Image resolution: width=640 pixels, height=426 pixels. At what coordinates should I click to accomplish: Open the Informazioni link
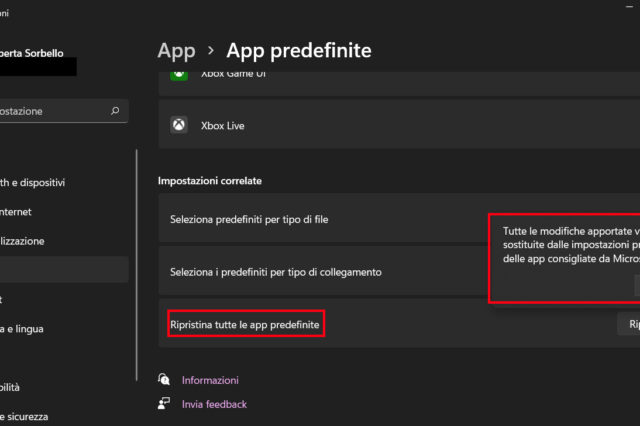(x=210, y=380)
